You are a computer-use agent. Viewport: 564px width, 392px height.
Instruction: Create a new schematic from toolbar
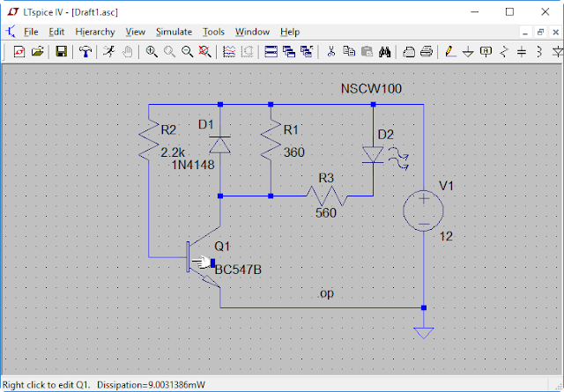[x=19, y=52]
